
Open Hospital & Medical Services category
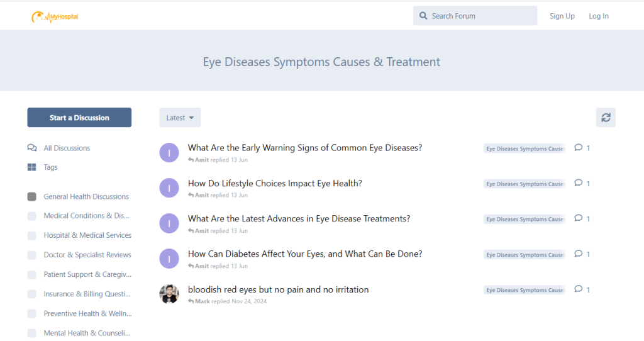[x=87, y=235]
